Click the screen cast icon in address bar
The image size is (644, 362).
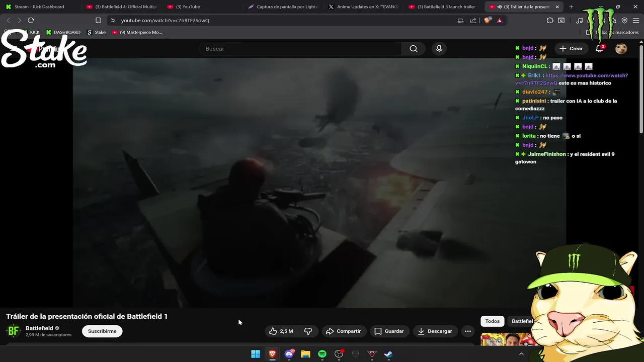460,20
